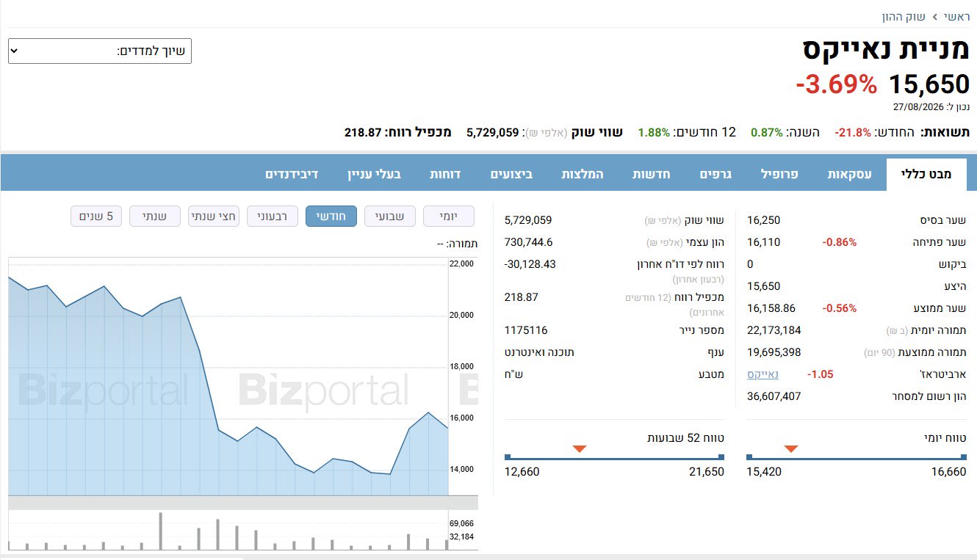Select the "חודשי" chart range button
Screen dimensions: 977x560
pyautogui.click(x=331, y=216)
